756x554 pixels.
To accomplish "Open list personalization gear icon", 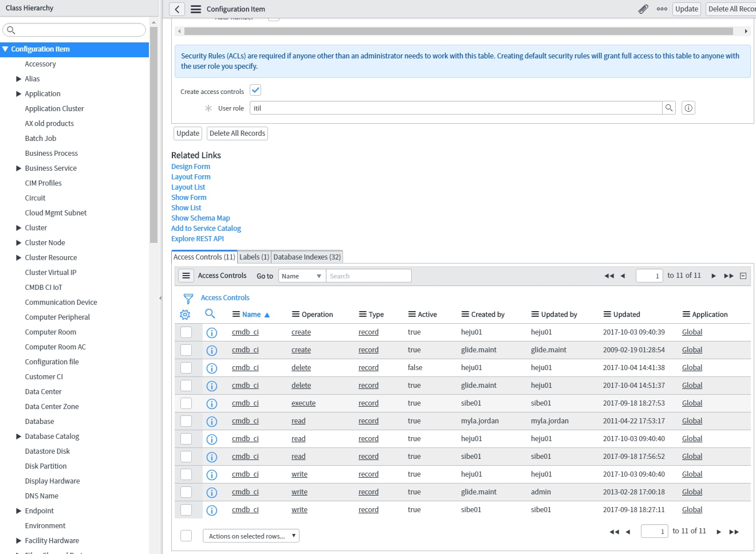I will click(185, 315).
